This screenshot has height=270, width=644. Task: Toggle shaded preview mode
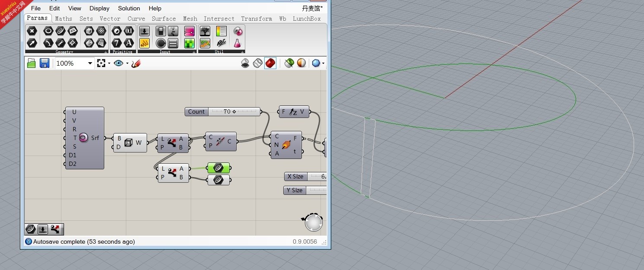[245, 63]
